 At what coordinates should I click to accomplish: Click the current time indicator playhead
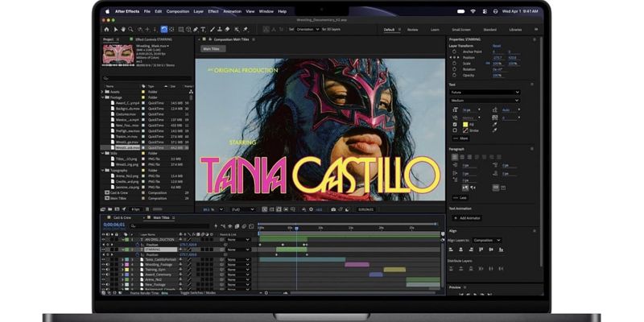click(296, 229)
